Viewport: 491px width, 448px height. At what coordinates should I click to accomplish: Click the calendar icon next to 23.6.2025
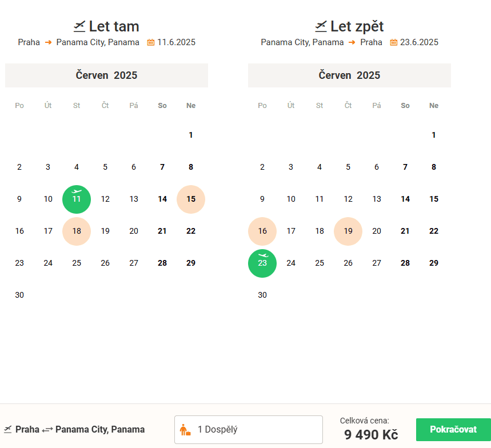point(394,42)
